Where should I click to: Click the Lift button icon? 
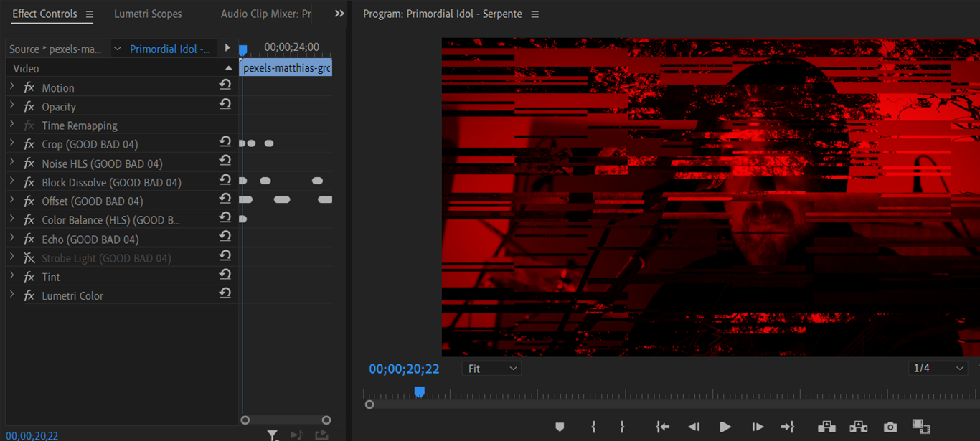pyautogui.click(x=826, y=427)
